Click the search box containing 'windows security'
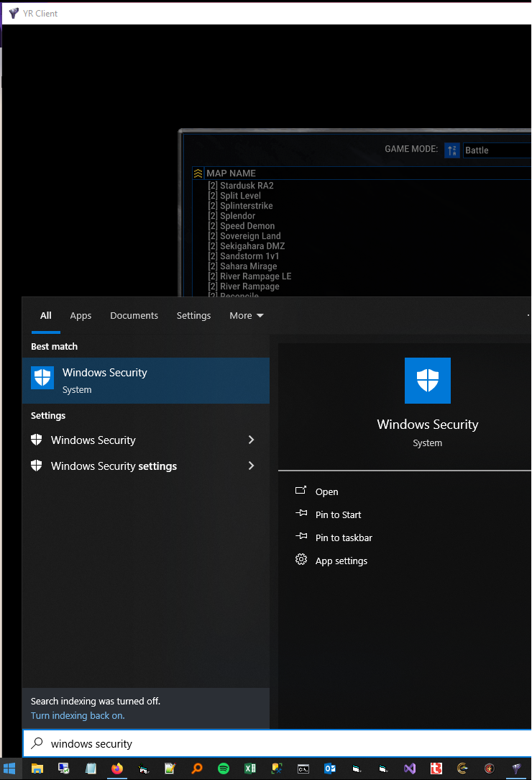This screenshot has height=780, width=532. (x=277, y=743)
